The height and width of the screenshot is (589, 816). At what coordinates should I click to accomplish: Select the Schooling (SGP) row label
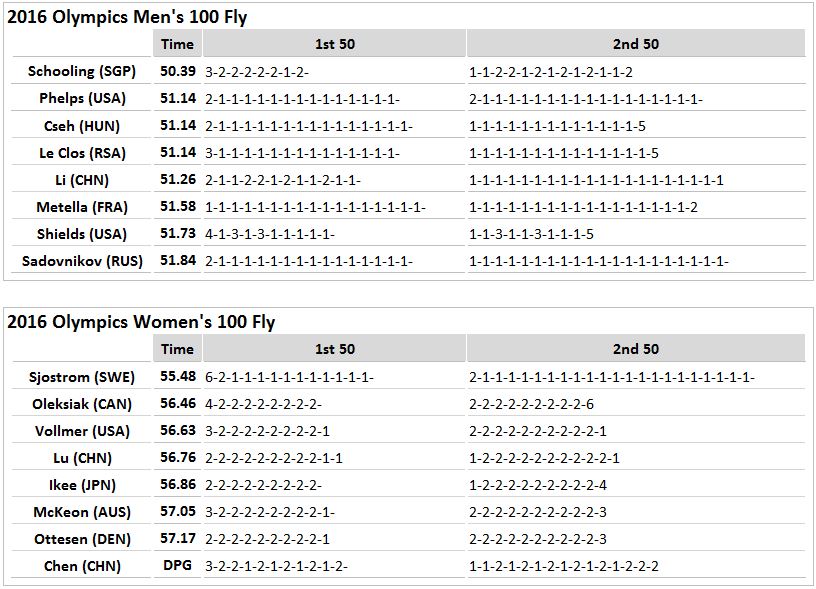click(x=82, y=71)
